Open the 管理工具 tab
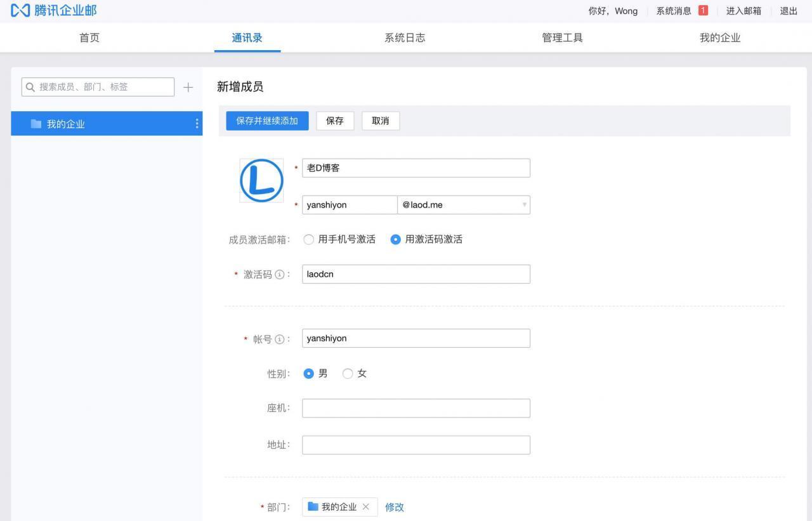 [x=562, y=37]
